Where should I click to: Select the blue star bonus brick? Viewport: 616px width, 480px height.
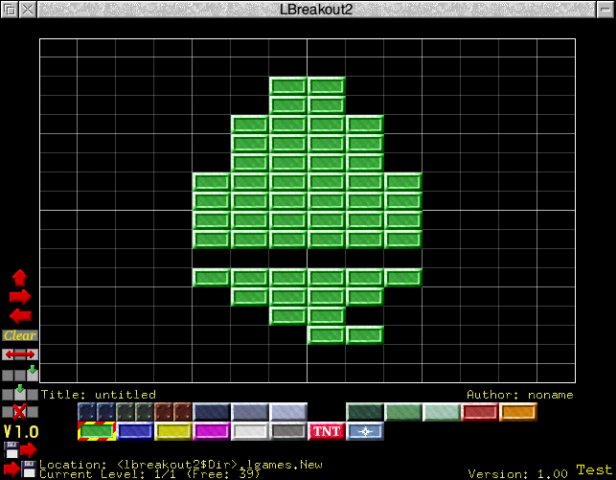(365, 431)
